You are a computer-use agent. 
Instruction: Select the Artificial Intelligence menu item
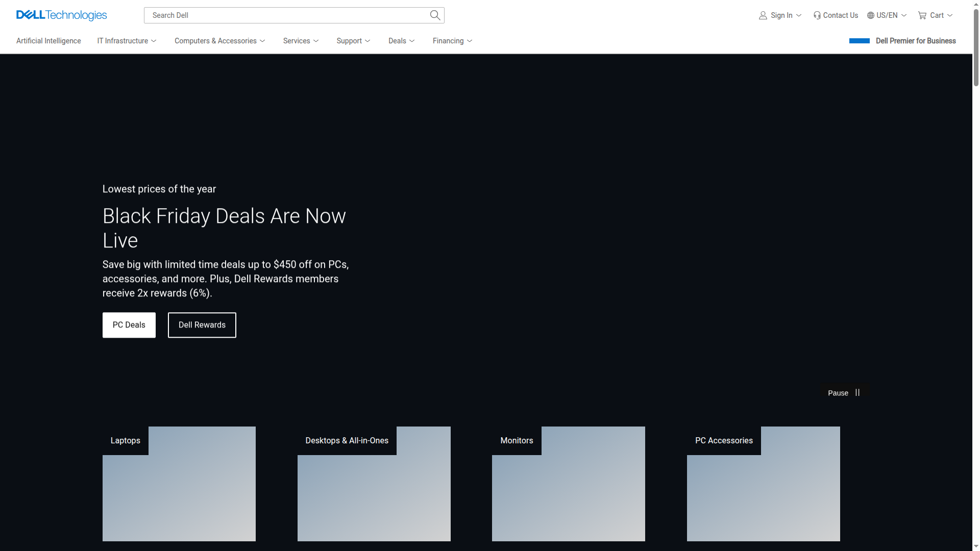coord(48,41)
